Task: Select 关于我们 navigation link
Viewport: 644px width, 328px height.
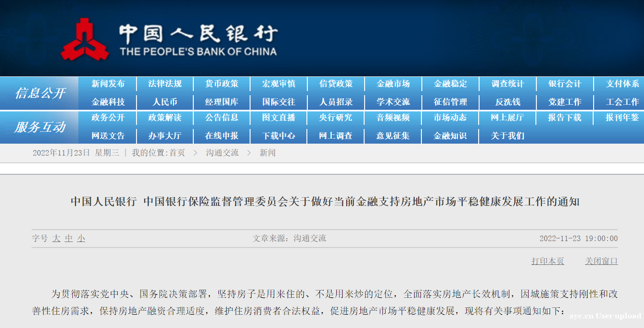Action: click(x=508, y=136)
